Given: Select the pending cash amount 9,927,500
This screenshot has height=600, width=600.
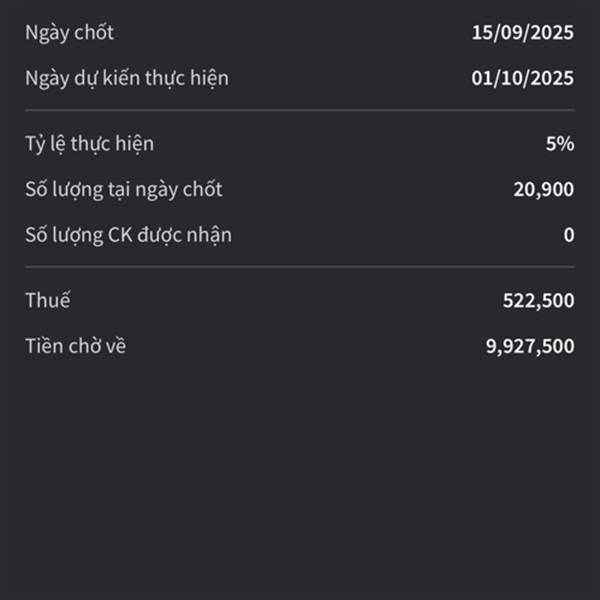Looking at the screenshot, I should [x=530, y=347].
